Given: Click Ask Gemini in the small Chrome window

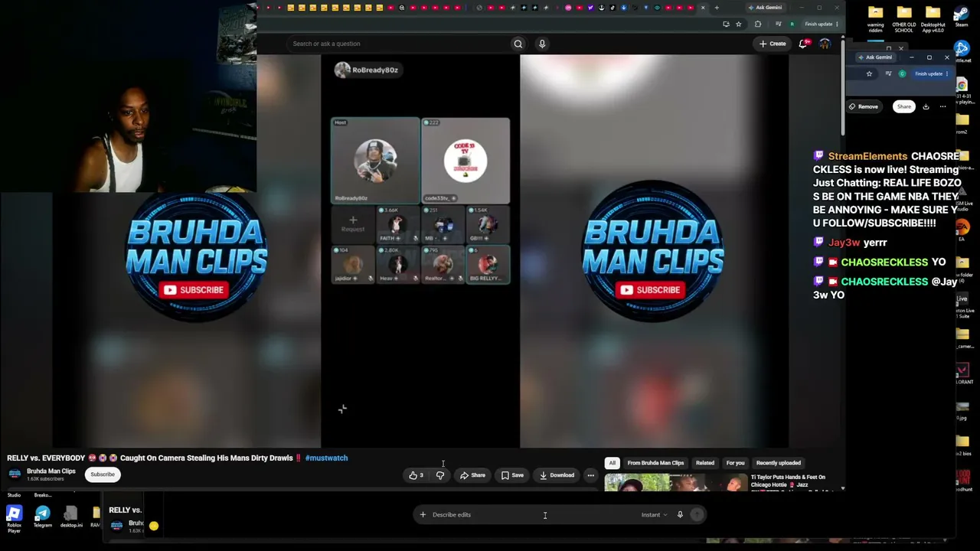Looking at the screenshot, I should coord(876,57).
